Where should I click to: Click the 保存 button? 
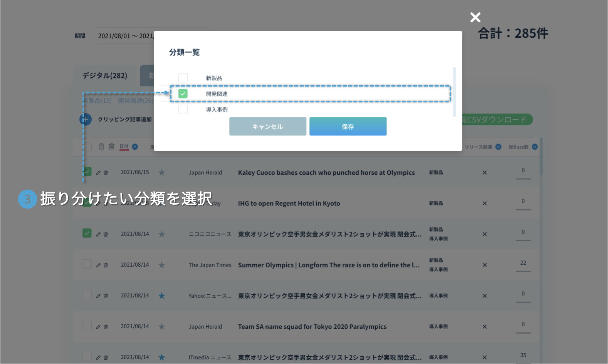point(348,127)
